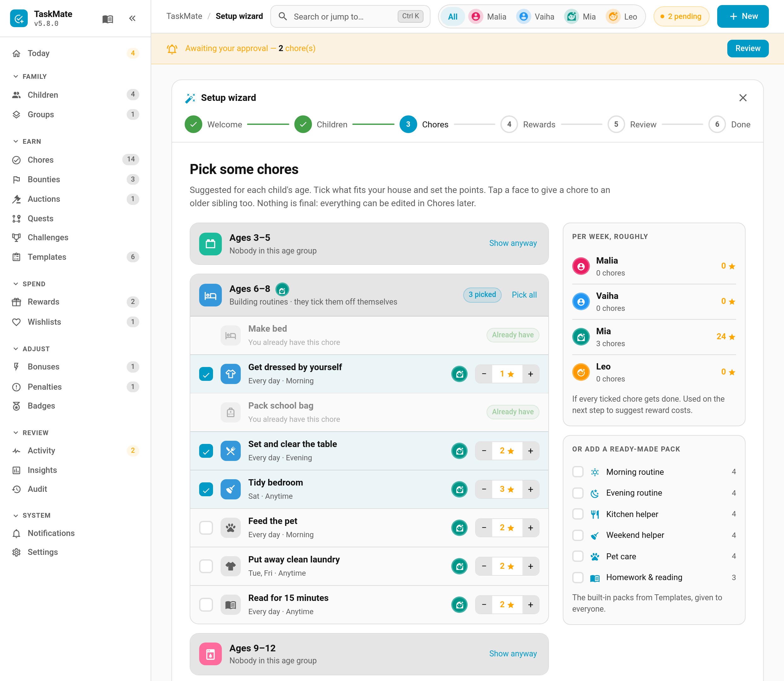Screen dimensions: 784x681
Task: Click Mia's face on Feed the pet
Action: [459, 528]
